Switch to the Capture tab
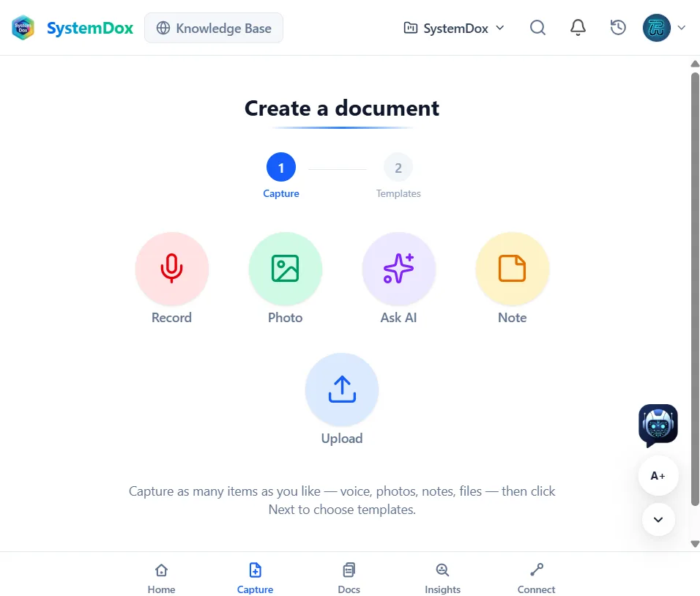The height and width of the screenshot is (596, 700). point(255,578)
